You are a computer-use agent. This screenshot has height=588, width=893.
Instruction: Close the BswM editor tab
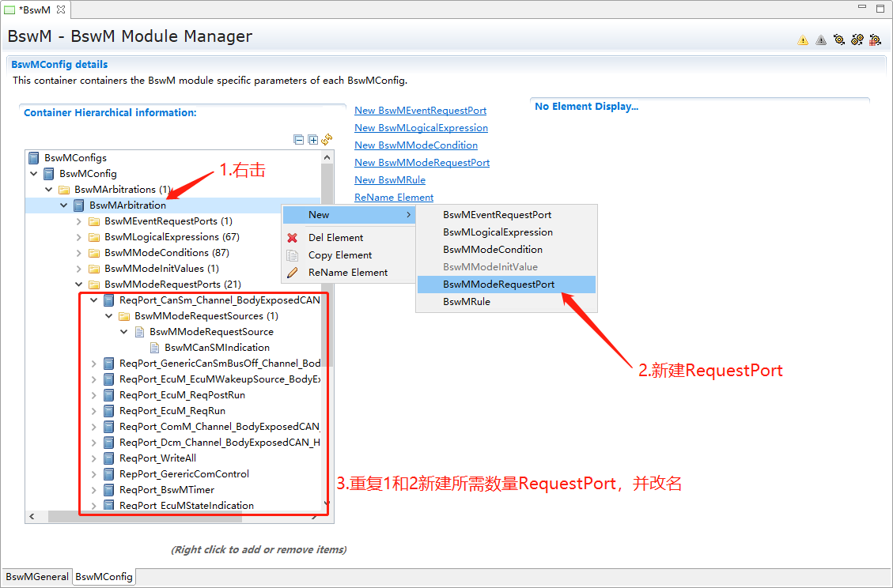(x=61, y=9)
